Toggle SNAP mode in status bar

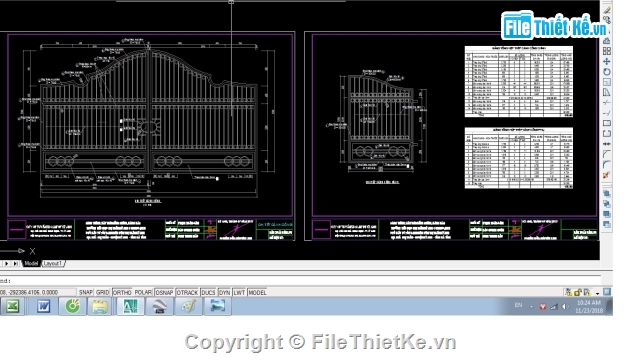(86, 292)
